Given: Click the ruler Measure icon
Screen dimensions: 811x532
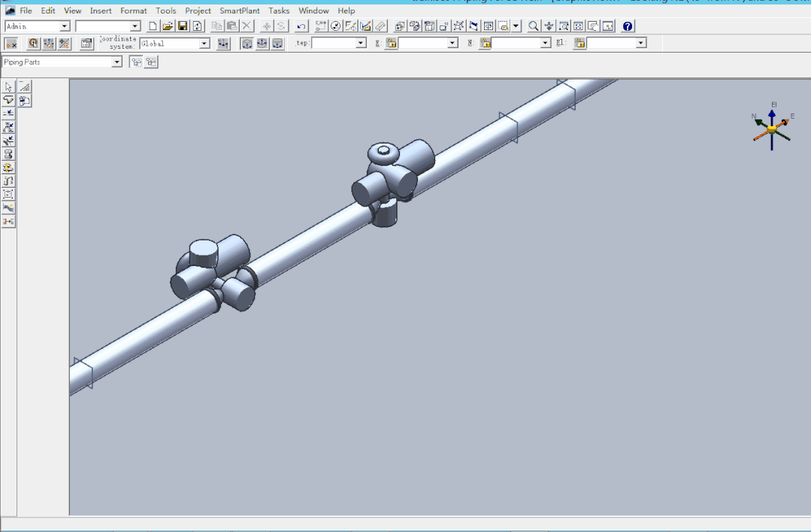Looking at the screenshot, I should click(x=380, y=26).
